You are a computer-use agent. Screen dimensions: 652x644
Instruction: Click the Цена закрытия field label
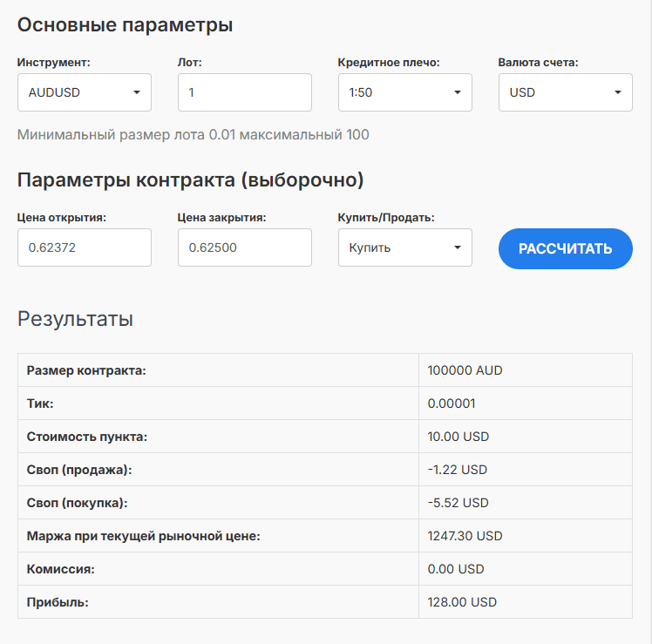221,218
